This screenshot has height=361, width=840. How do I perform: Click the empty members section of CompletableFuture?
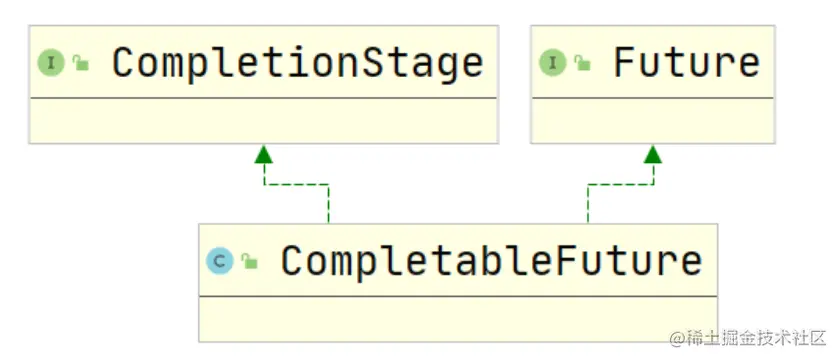[458, 319]
